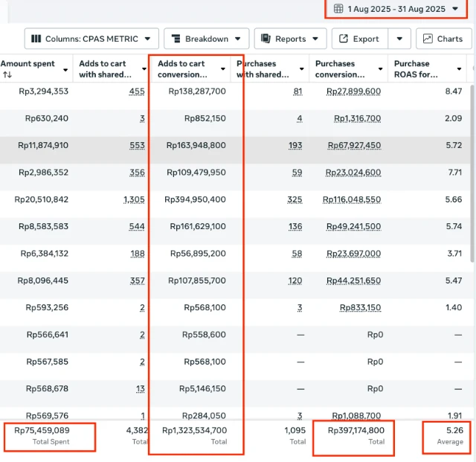
Task: Open the Columns: CPAS METRIC dropdown
Action: [91, 39]
